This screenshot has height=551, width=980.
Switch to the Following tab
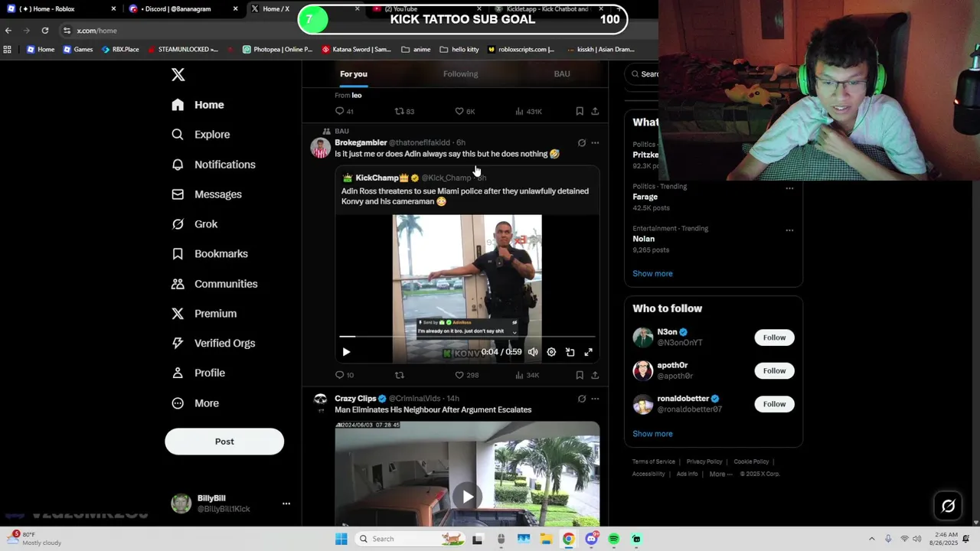point(460,73)
